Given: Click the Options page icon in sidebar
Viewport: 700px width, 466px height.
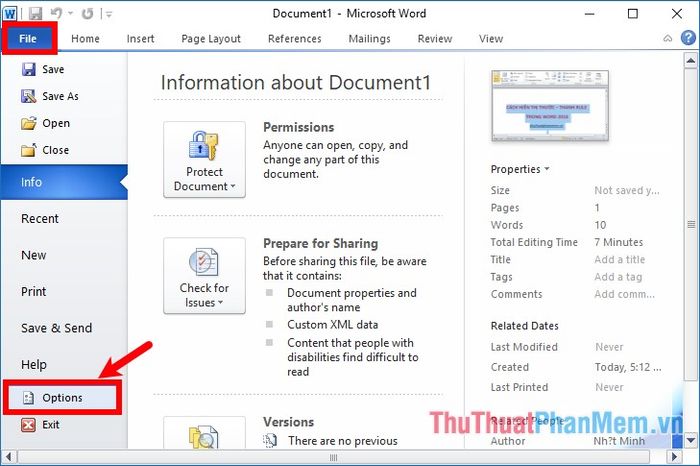Looking at the screenshot, I should pyautogui.click(x=29, y=397).
